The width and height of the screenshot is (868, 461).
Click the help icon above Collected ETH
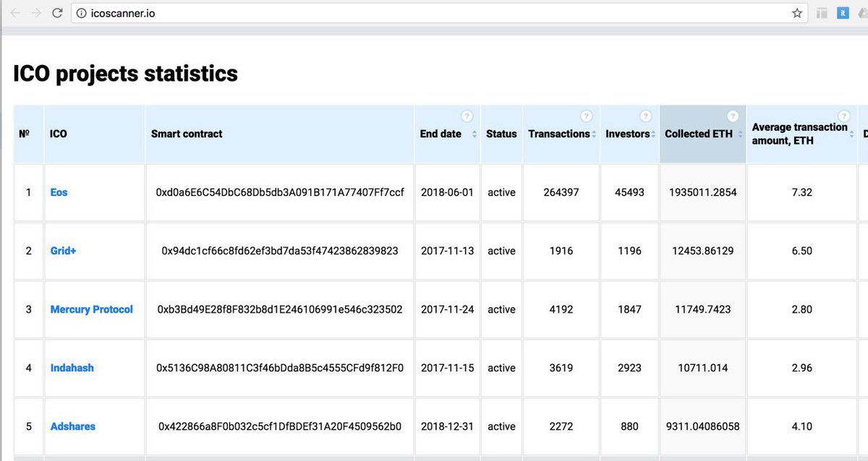(733, 116)
